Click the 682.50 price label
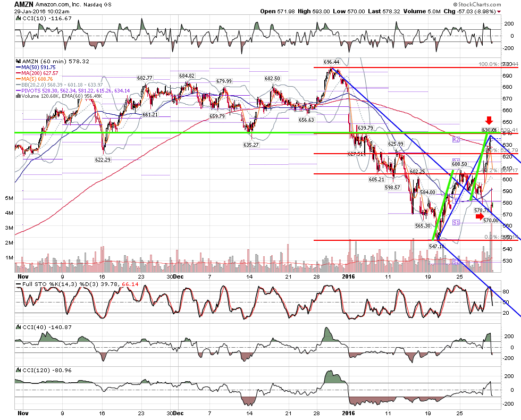This screenshot has width=521, height=420. [x=272, y=79]
